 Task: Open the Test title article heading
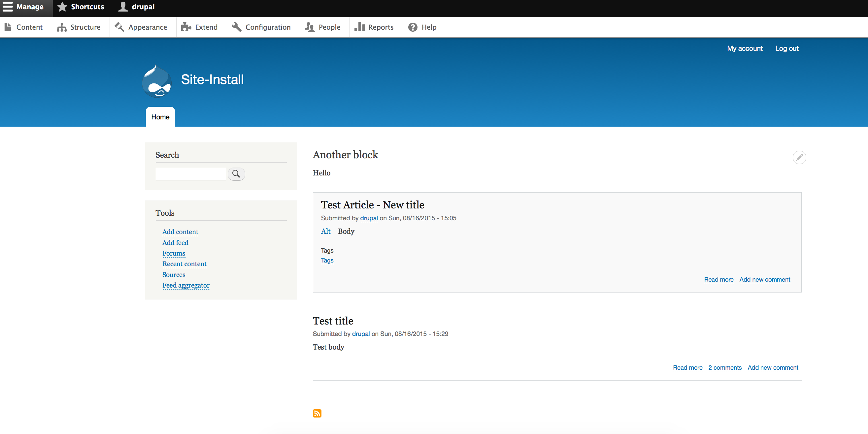click(x=333, y=321)
